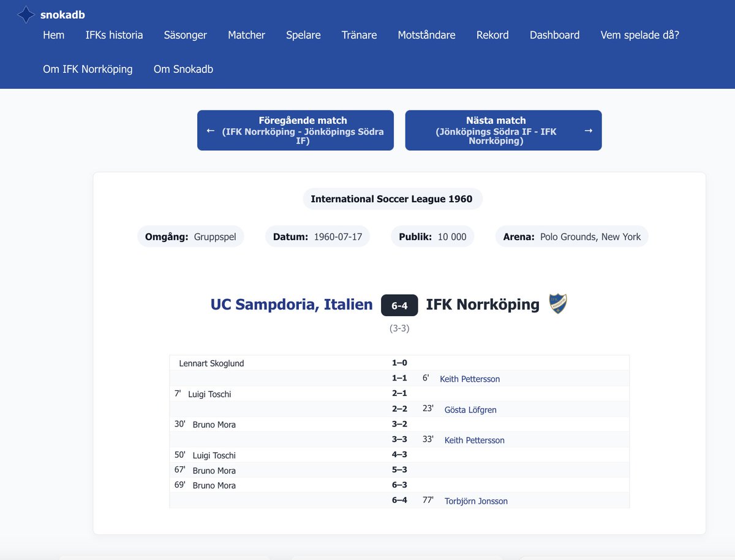Click the 2–2 score cell
This screenshot has width=735, height=560.
pyautogui.click(x=399, y=409)
